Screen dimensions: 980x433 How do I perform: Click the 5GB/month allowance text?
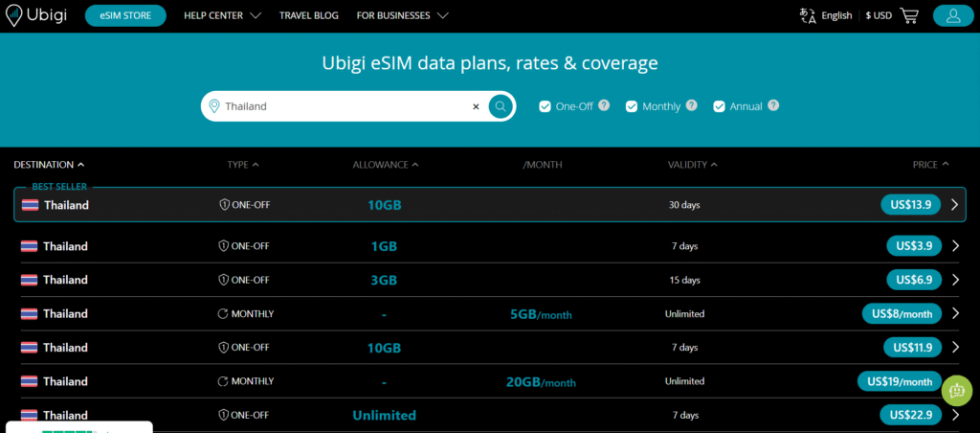click(542, 314)
